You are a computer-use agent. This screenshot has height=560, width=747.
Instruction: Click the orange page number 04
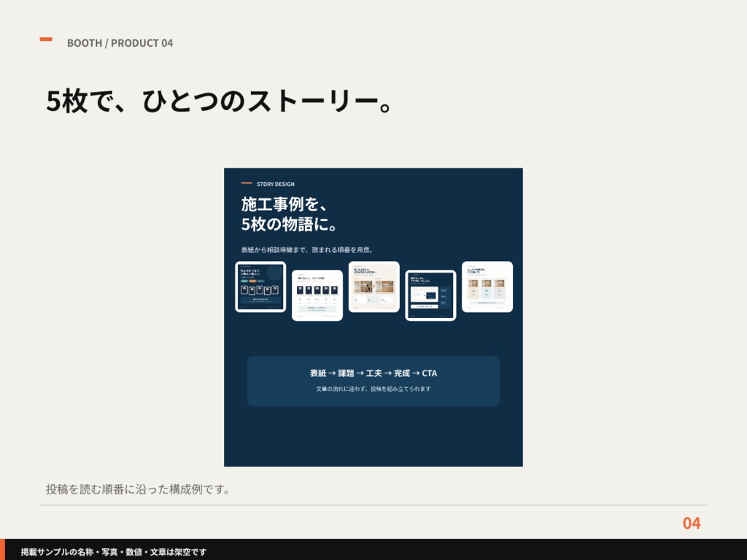[692, 524]
